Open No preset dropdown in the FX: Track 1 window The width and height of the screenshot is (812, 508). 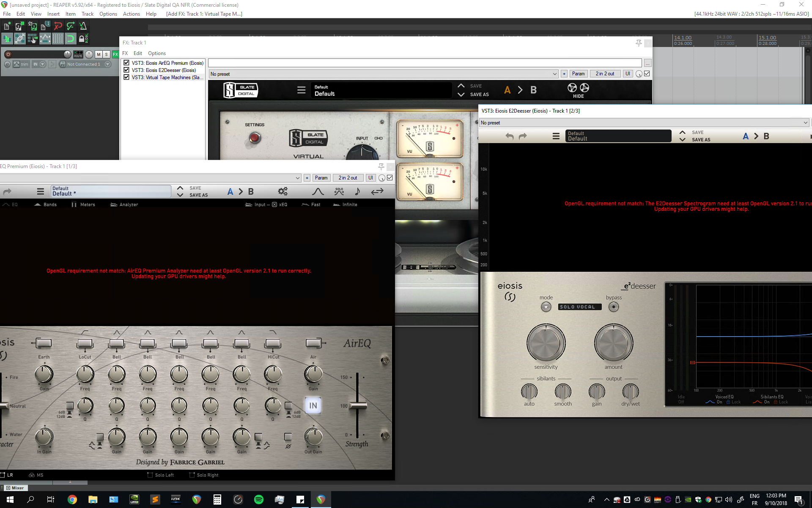pyautogui.click(x=384, y=74)
